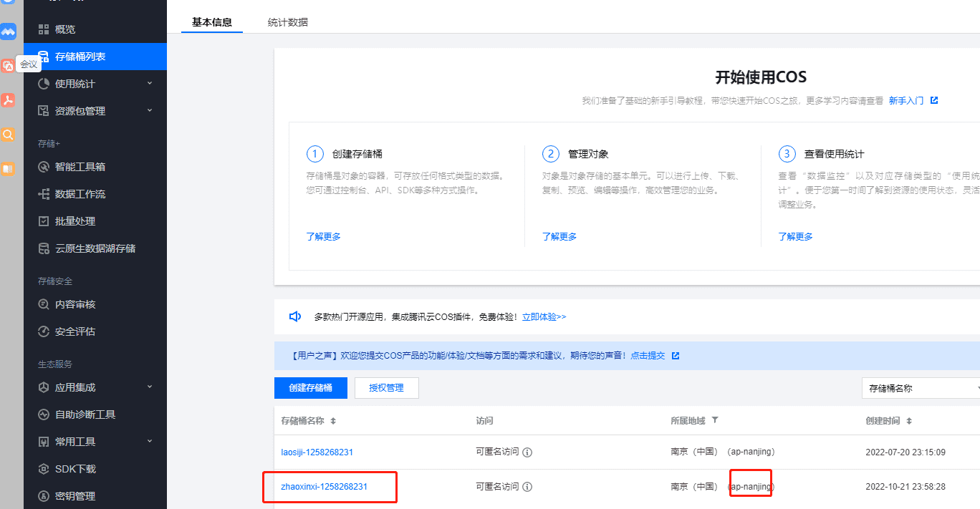The image size is (980, 509).
Task: Expand the 资源包管理 sidebar menu
Action: point(150,111)
